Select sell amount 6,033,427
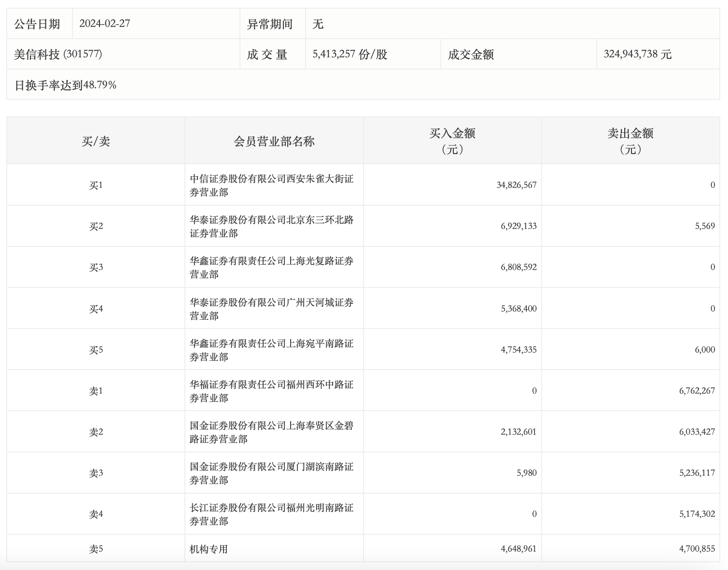728x570 pixels. pyautogui.click(x=697, y=432)
